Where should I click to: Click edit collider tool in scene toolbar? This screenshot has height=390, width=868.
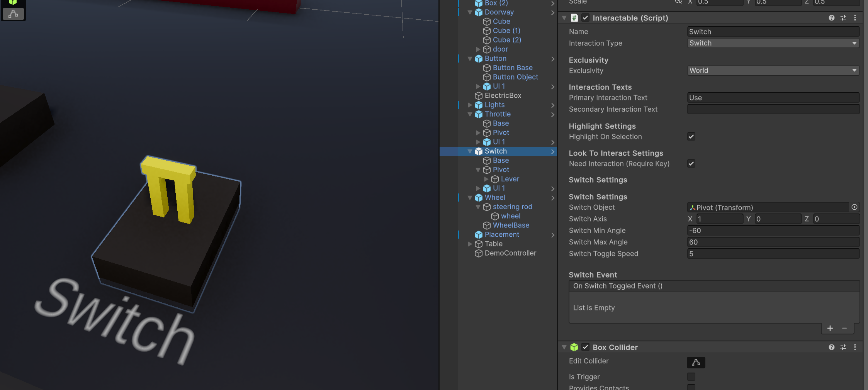tap(13, 14)
